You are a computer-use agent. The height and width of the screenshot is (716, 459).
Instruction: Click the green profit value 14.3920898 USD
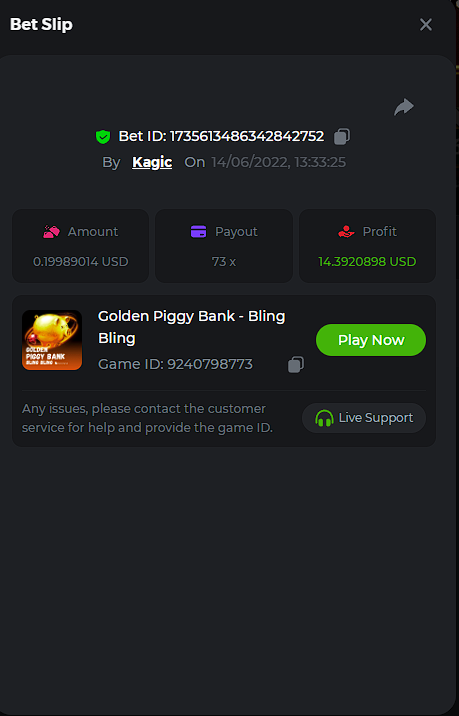(x=367, y=262)
